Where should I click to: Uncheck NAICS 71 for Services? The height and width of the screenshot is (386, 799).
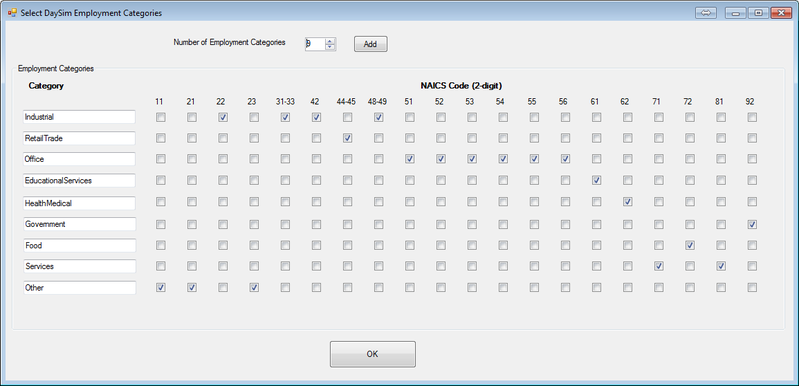tap(658, 266)
